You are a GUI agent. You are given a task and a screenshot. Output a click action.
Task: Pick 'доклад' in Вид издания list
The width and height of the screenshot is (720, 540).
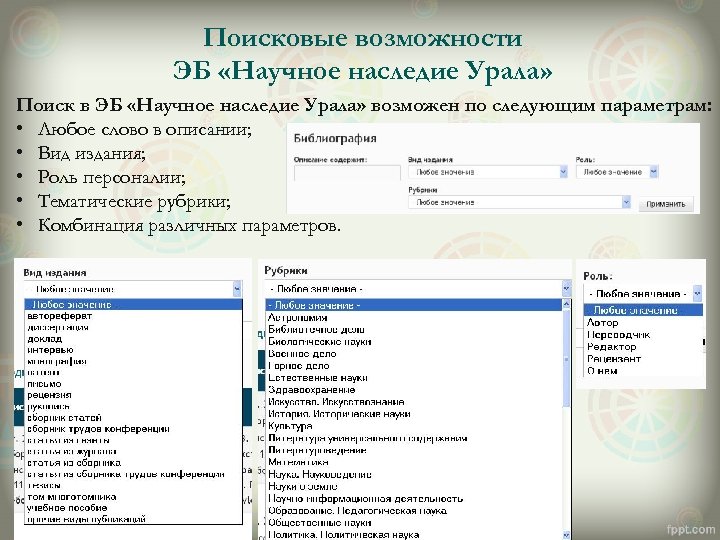[133, 339]
